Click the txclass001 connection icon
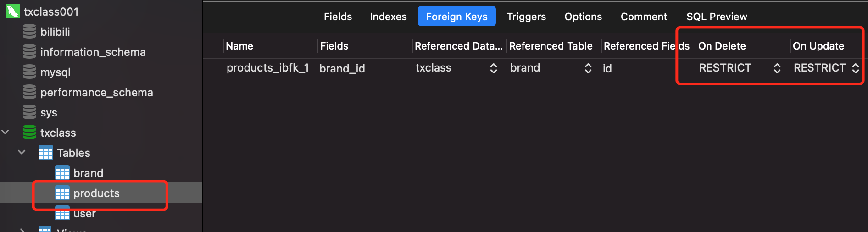 (12, 11)
